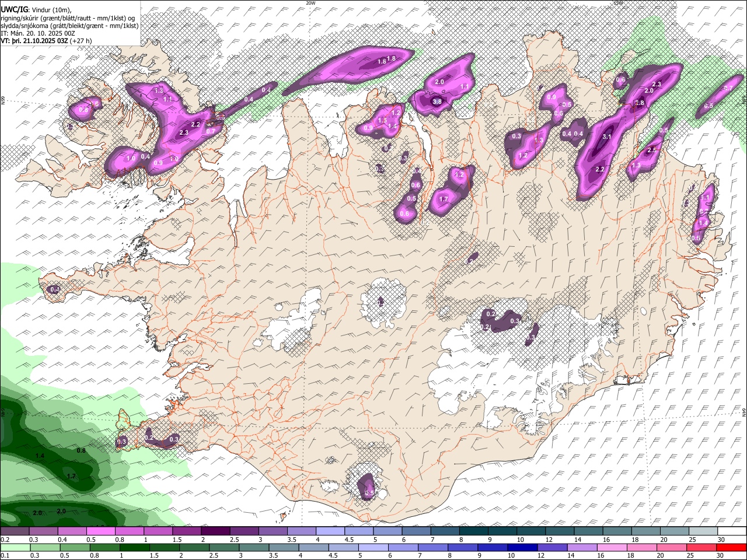Click the '3.1' snowfall value on the map
The image size is (747, 560).
click(606, 137)
